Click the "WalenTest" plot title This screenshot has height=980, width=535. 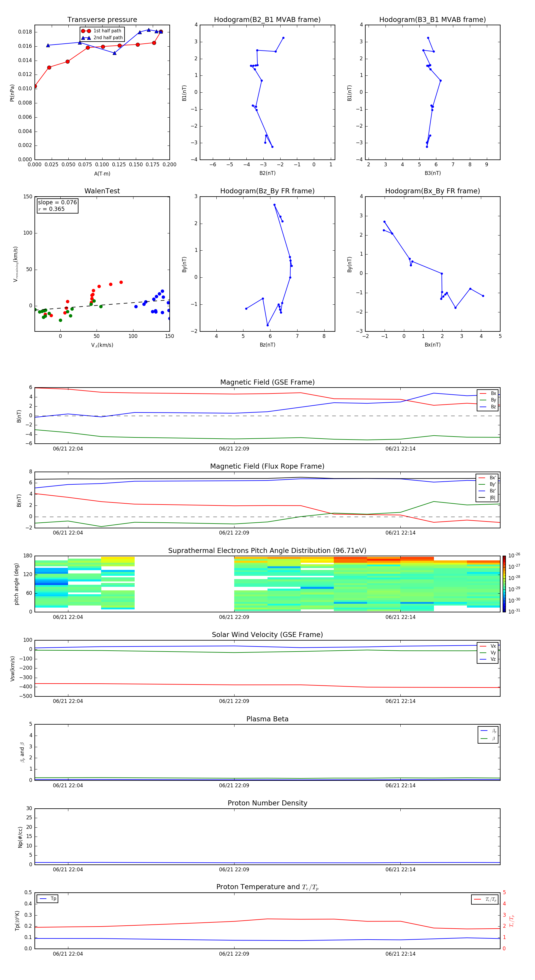pos(102,191)
